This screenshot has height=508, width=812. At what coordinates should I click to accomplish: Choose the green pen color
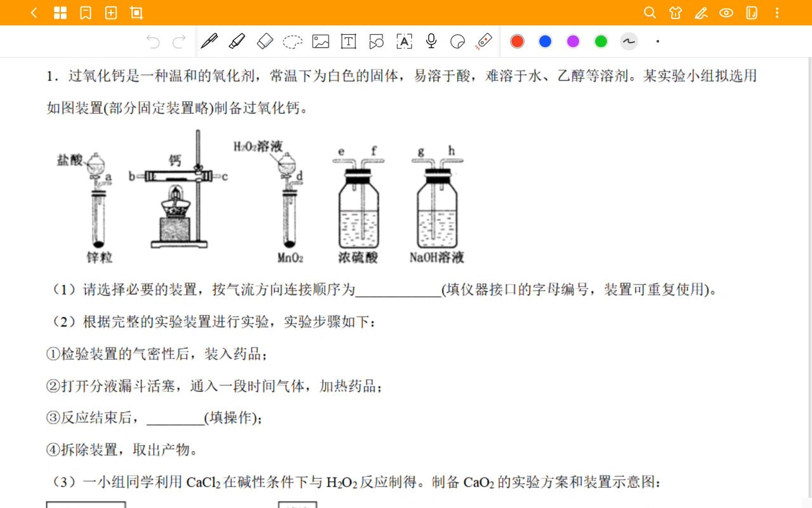601,41
